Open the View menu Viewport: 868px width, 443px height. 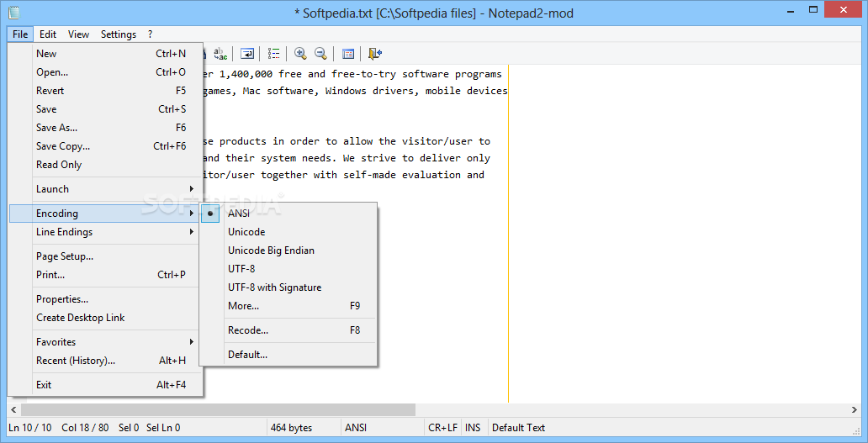(78, 34)
